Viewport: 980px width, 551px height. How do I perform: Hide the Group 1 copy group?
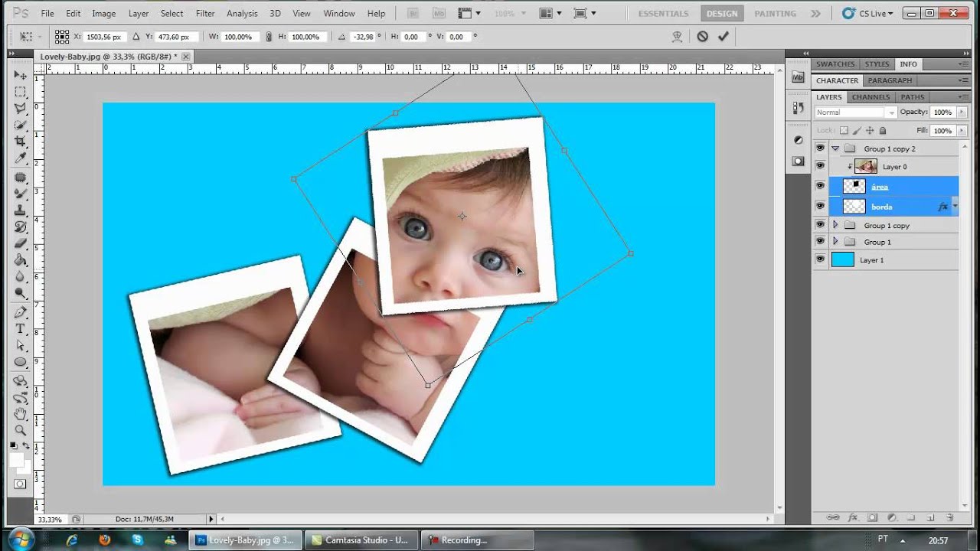click(x=820, y=225)
